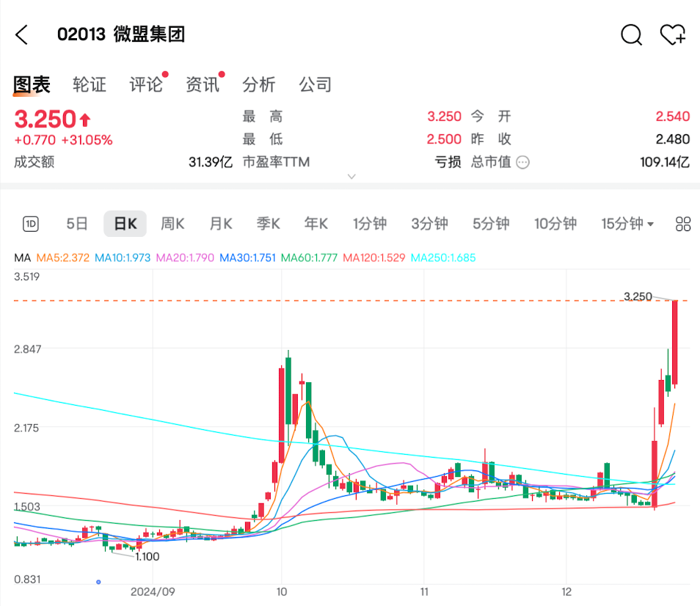This screenshot has width=700, height=606.
Task: Switch chart to 周K period
Action: point(172,224)
